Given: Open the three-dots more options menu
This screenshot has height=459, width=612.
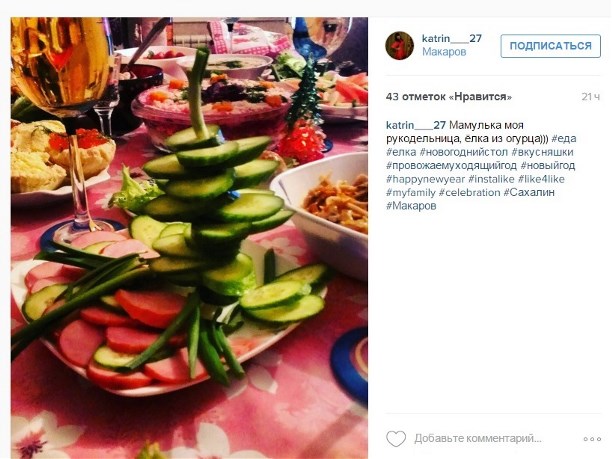Looking at the screenshot, I should click(x=592, y=439).
